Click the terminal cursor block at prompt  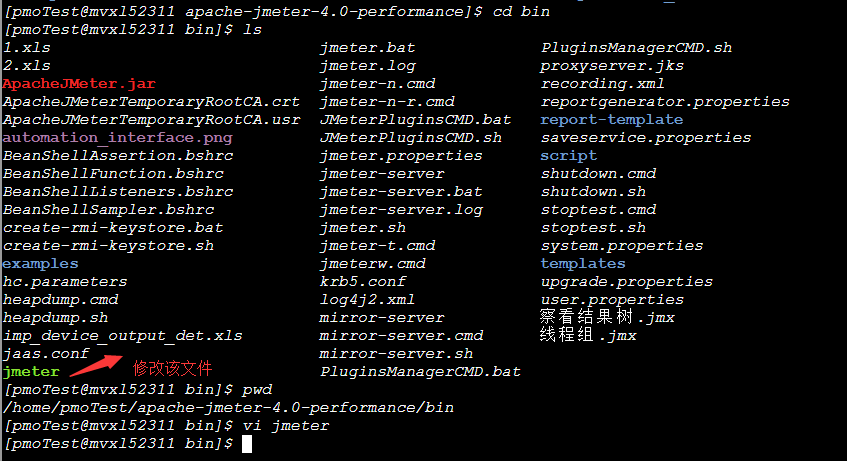(247, 444)
